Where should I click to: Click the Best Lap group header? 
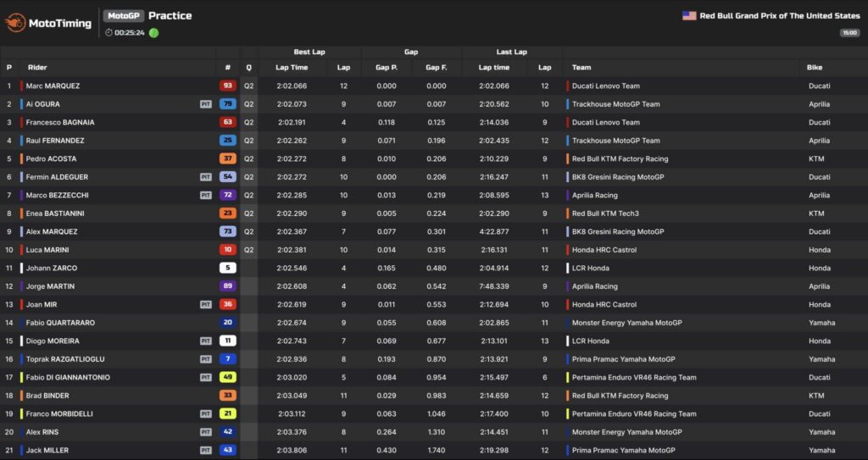click(x=309, y=52)
